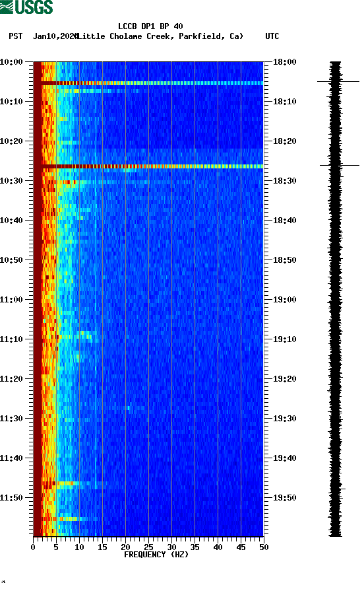Click the 19:00 UTC time label
Viewport: 364px width, 589px height.
[285, 300]
